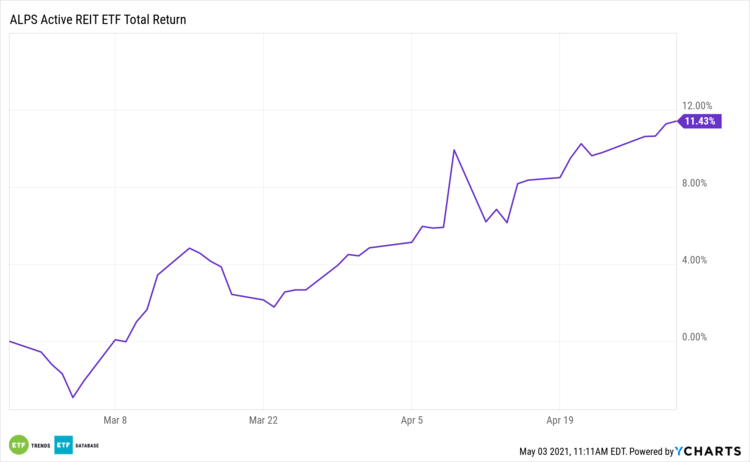Select the 4.00% y-axis label
Screen dimensions: 750x462
point(696,261)
